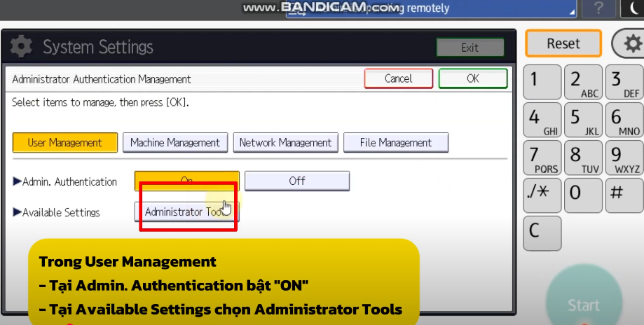Viewport: 644px width, 325px height.
Task: Click the Reset key
Action: pos(563,43)
